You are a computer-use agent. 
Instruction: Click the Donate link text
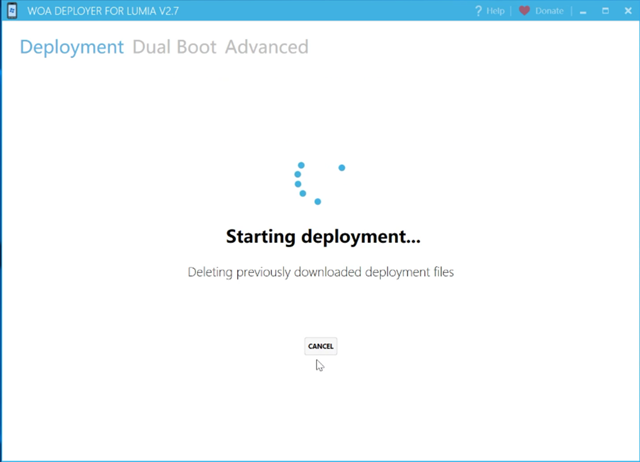[x=549, y=11]
